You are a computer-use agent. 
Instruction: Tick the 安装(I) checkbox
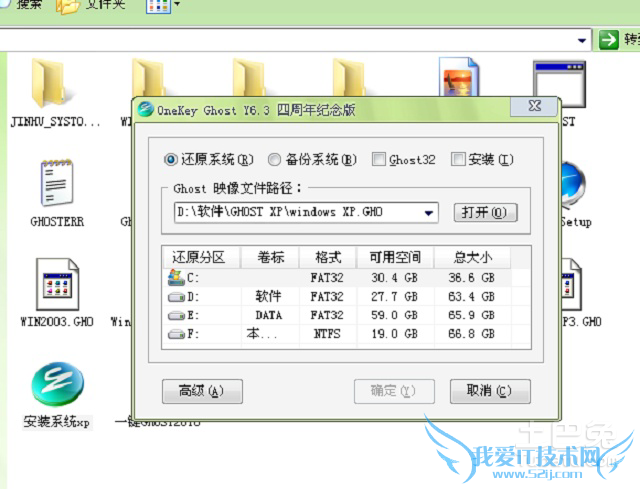458,159
